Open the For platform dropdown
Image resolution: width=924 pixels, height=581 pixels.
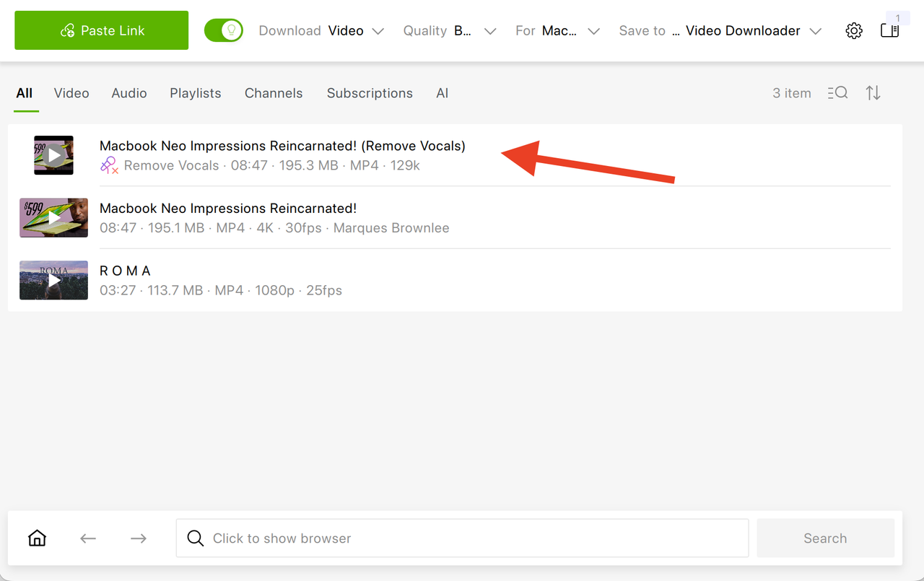pos(557,31)
